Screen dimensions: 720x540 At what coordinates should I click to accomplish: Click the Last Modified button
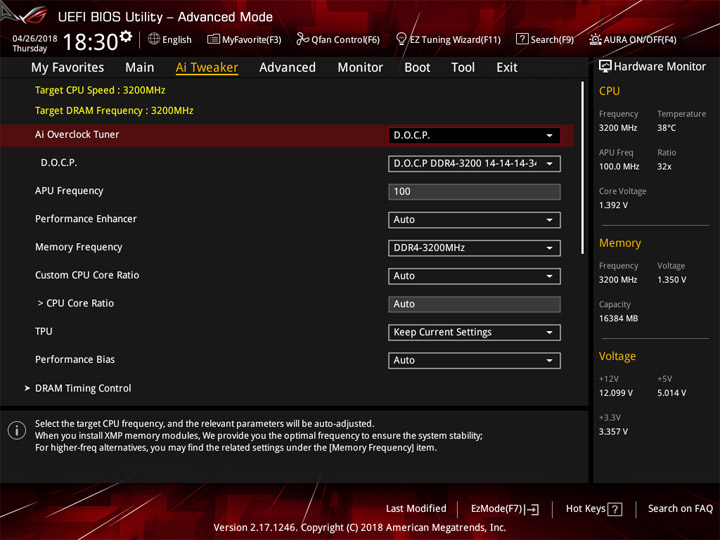tap(416, 509)
